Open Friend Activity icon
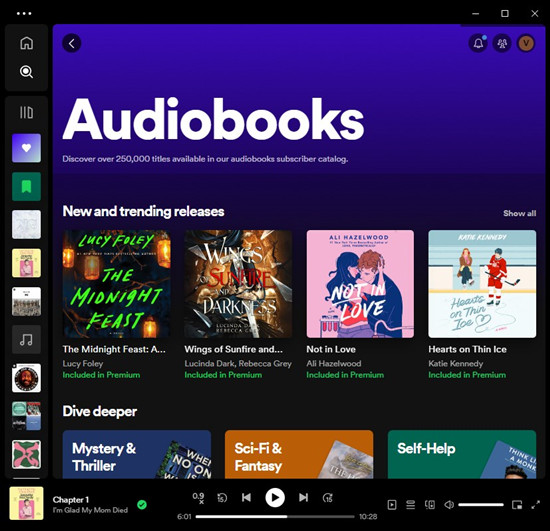 coord(502,43)
